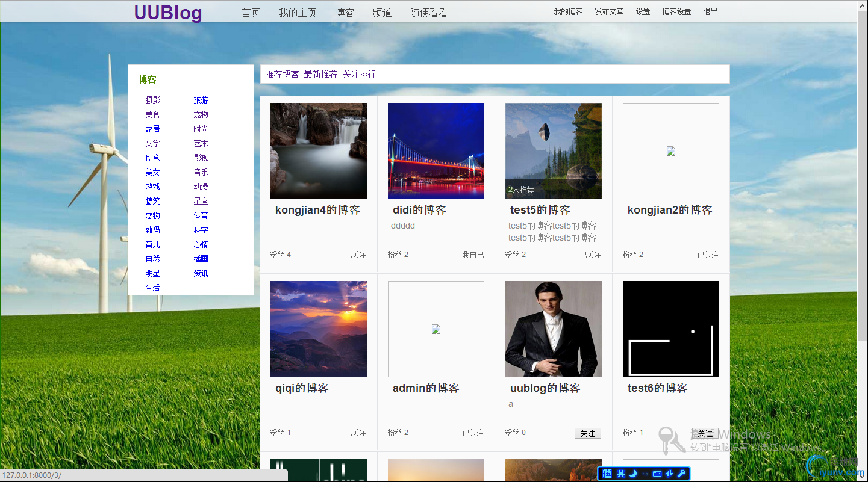Screen dimensions: 868x482
Task: Select 音乐 category in sidebar
Action: coord(201,172)
